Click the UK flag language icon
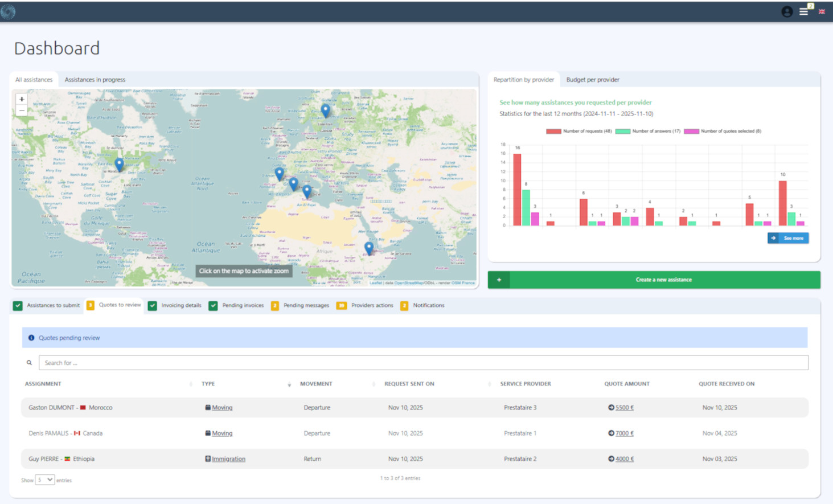 (822, 12)
